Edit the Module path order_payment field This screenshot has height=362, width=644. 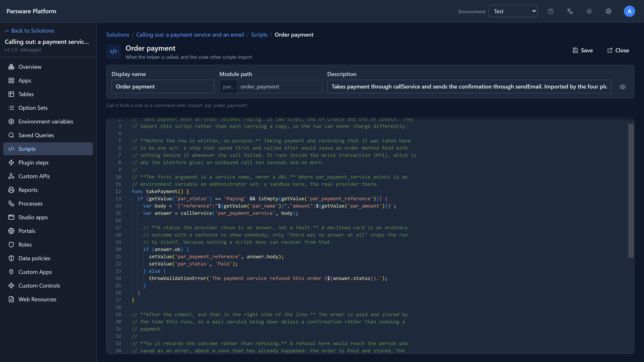[x=280, y=86]
